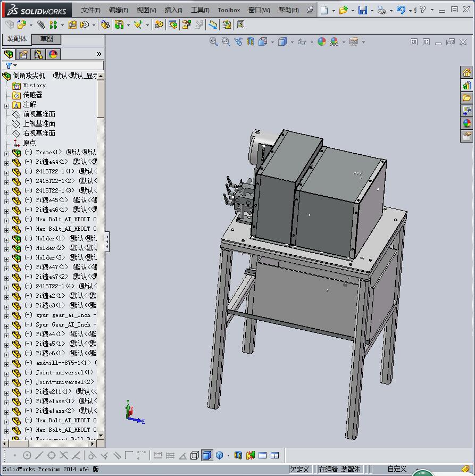
Task: Open the 视图(V) menu
Action: click(x=146, y=10)
